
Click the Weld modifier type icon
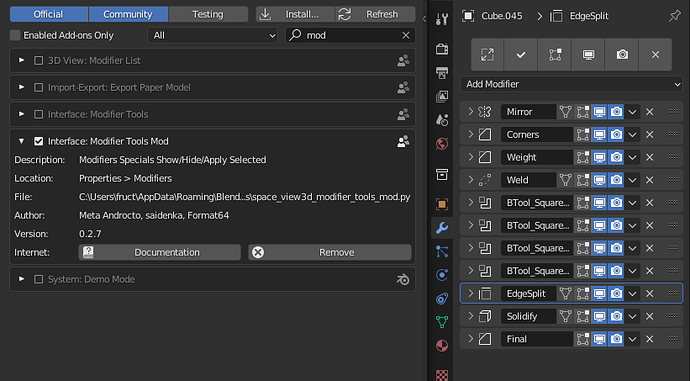(x=484, y=180)
